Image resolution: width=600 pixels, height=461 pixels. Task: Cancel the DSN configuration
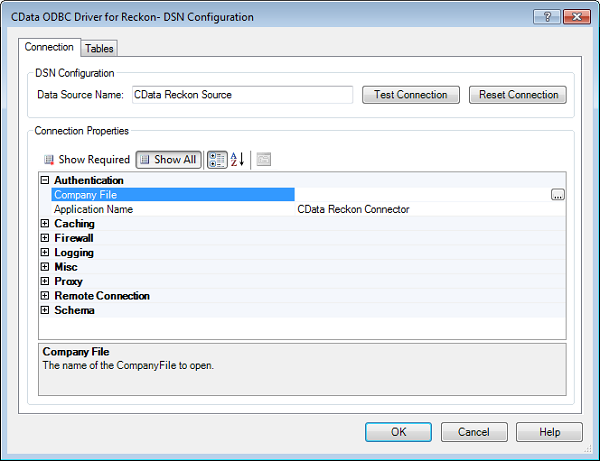tap(474, 432)
